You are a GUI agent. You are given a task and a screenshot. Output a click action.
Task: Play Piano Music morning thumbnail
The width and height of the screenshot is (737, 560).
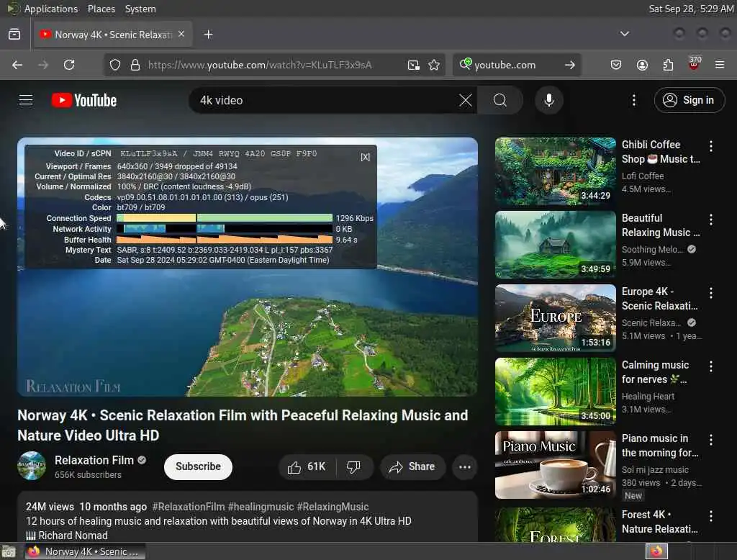(555, 465)
